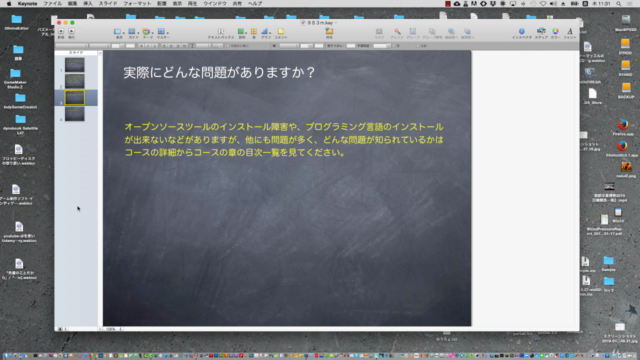The height and width of the screenshot is (360, 640).
Task: Open the Themes (テーマ) chooser icon
Action: point(146,31)
